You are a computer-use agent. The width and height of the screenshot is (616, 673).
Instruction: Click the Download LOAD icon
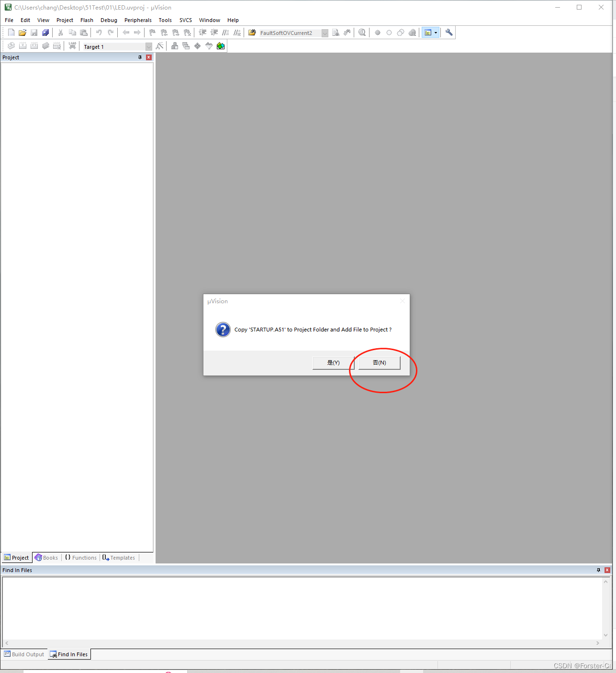pyautogui.click(x=72, y=46)
